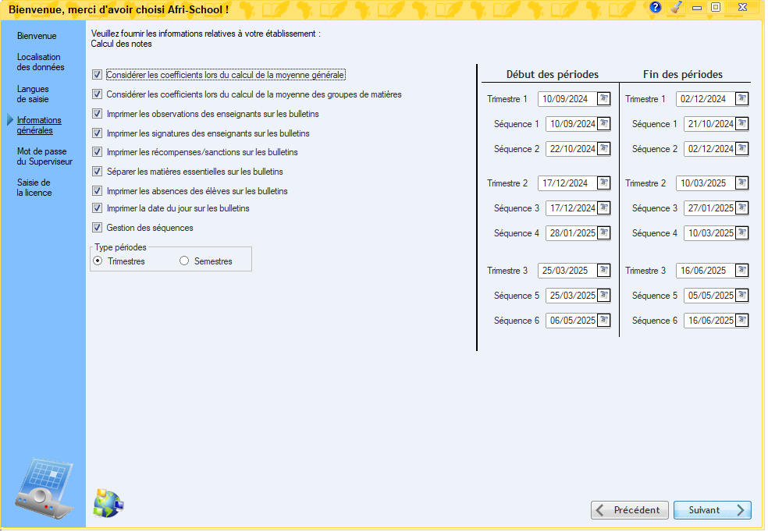The width and height of the screenshot is (768, 532).
Task: Open calendar icon for Trimestre 2 end date
Action: [744, 183]
